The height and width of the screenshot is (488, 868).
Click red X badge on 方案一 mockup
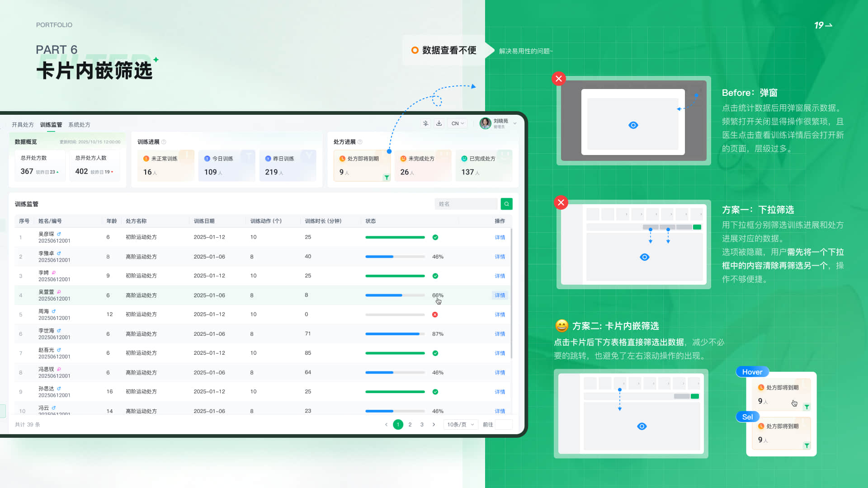[x=561, y=202]
